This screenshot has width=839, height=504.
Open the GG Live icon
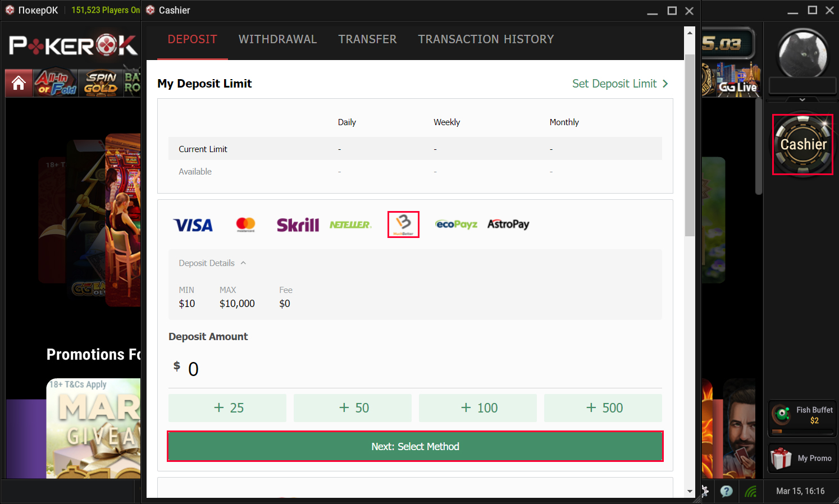(x=737, y=80)
